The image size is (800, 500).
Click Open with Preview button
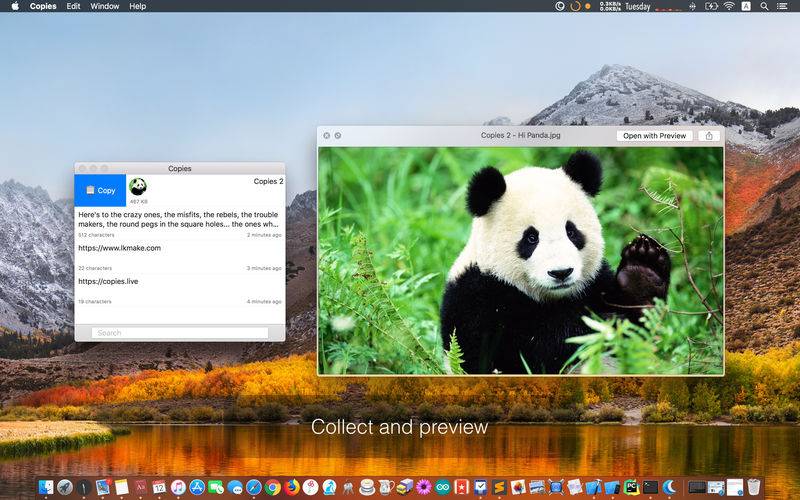click(x=655, y=136)
